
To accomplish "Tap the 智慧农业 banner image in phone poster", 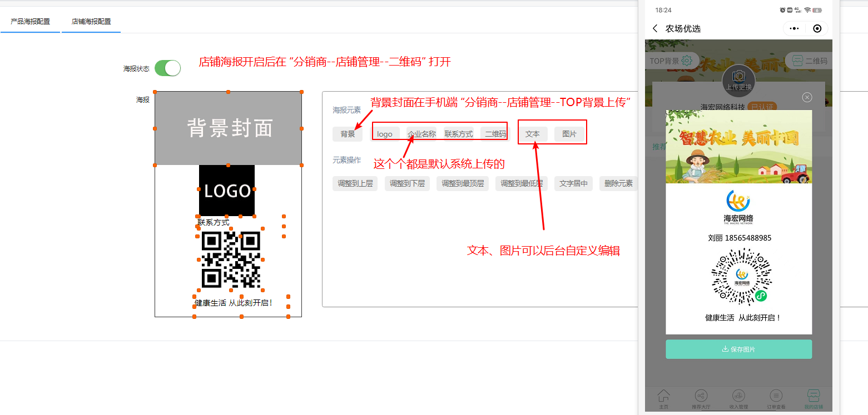I will point(738,147).
